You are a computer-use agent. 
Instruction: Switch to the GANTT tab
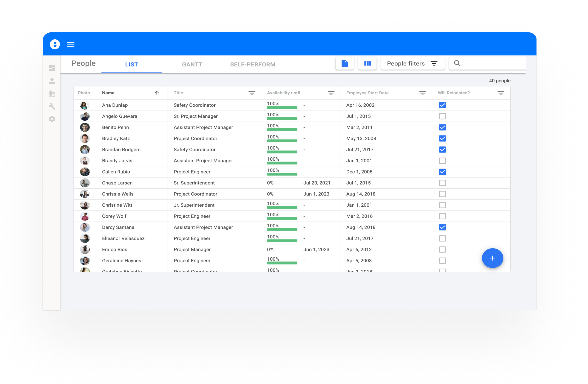click(192, 65)
